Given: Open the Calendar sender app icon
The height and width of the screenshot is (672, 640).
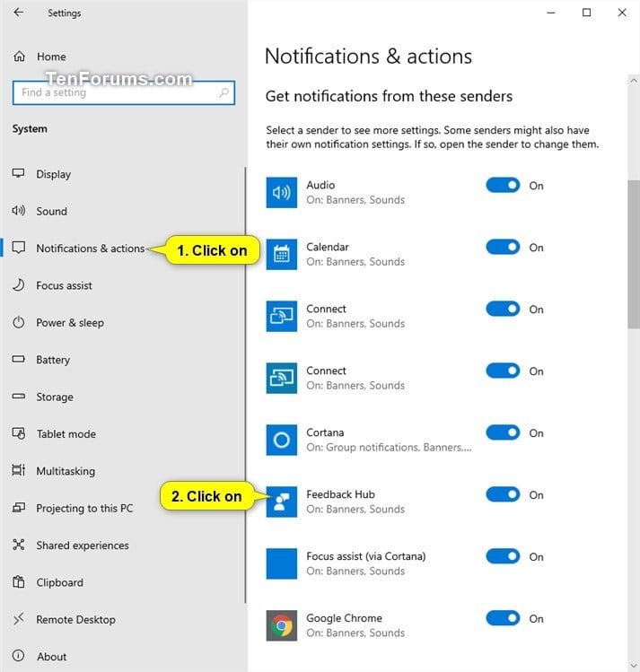Looking at the screenshot, I should click(x=281, y=254).
